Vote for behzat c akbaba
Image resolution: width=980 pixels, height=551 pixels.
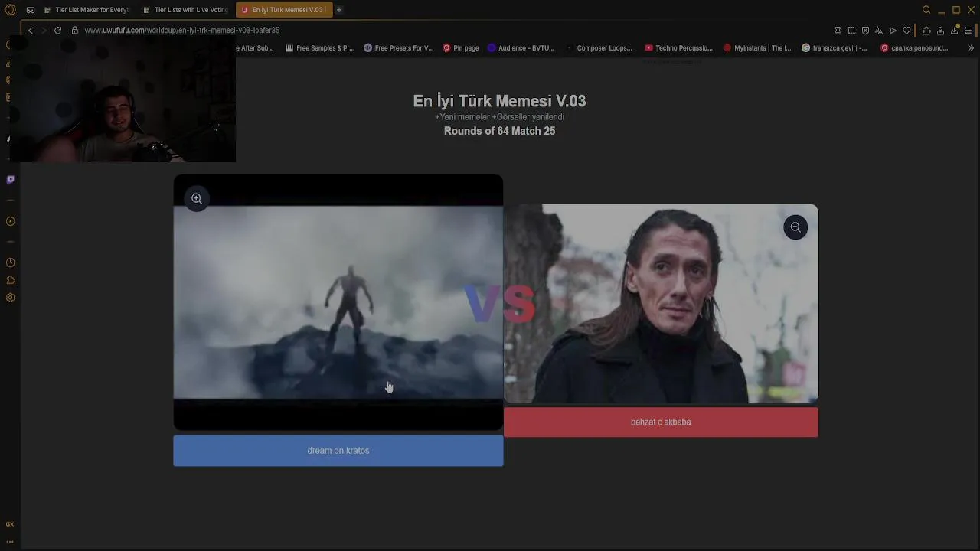(661, 422)
